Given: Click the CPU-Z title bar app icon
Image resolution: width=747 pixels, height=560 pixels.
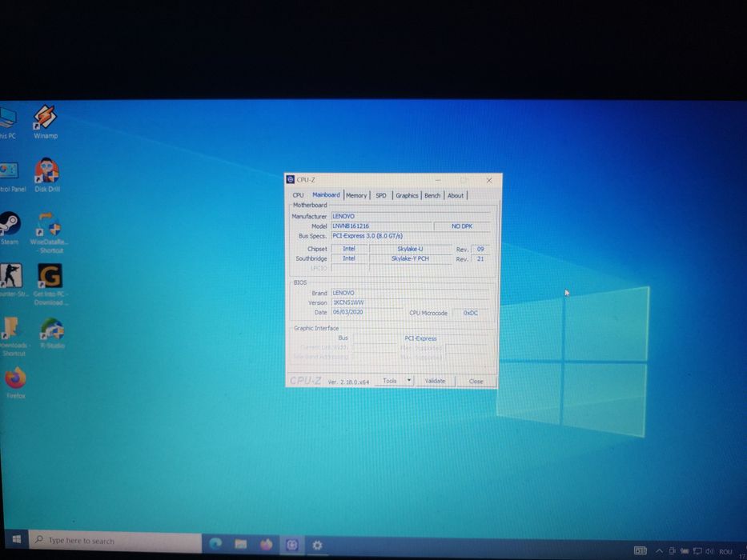Looking at the screenshot, I should 290,179.
